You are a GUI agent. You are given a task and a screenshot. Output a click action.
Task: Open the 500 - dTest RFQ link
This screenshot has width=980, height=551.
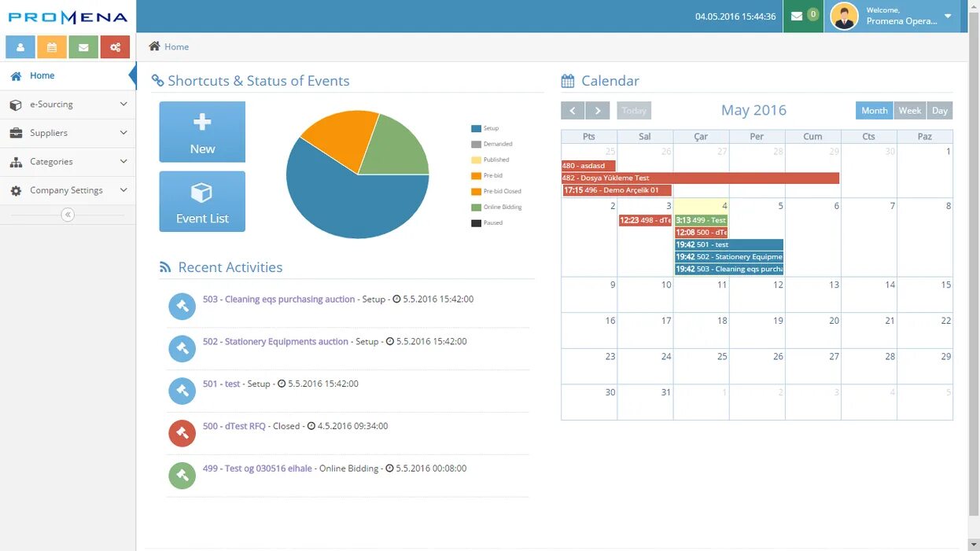click(x=234, y=427)
